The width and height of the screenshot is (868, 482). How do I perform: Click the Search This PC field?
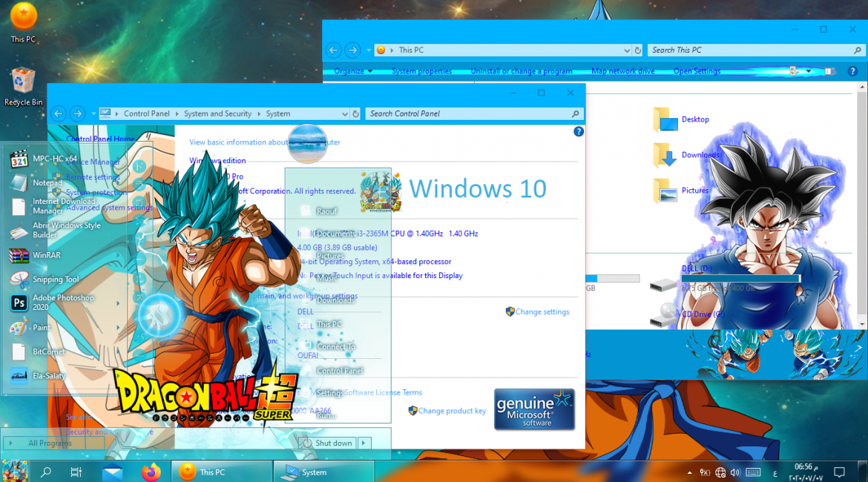pos(756,50)
